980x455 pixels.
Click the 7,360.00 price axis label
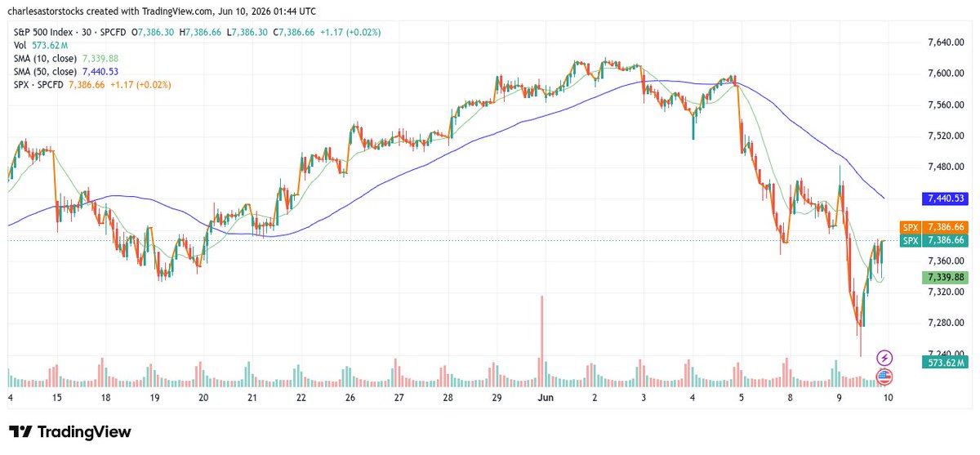947,261
